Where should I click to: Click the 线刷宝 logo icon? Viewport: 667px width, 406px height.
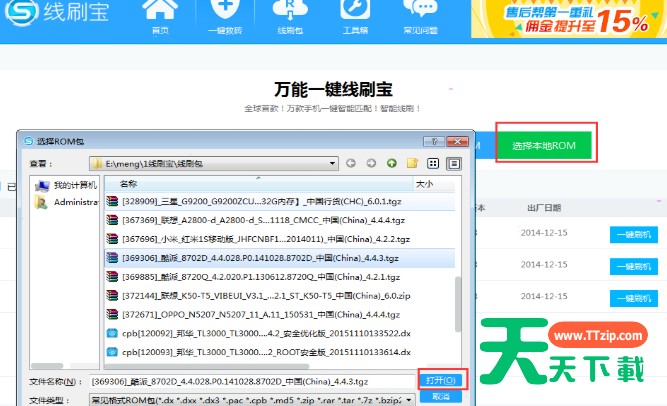pyautogui.click(x=21, y=12)
